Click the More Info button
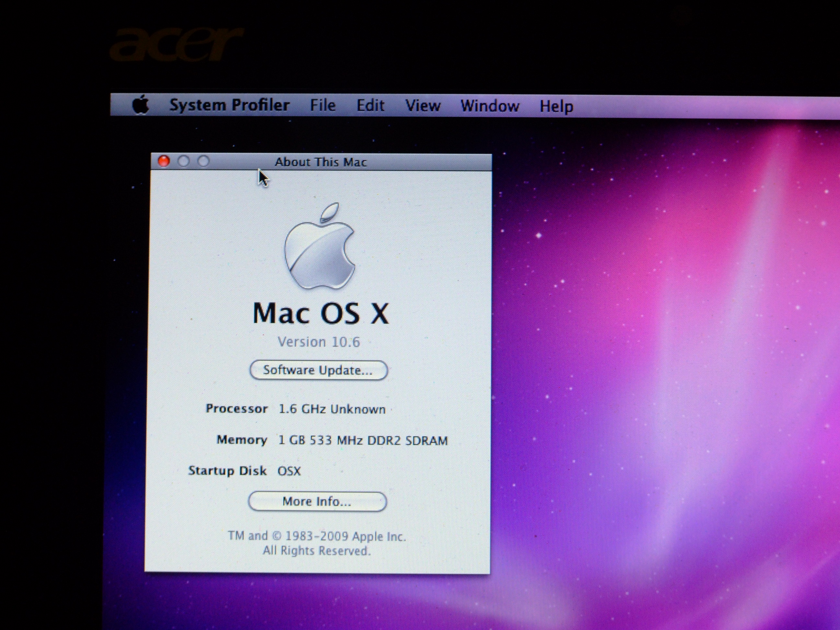 pyautogui.click(x=317, y=501)
